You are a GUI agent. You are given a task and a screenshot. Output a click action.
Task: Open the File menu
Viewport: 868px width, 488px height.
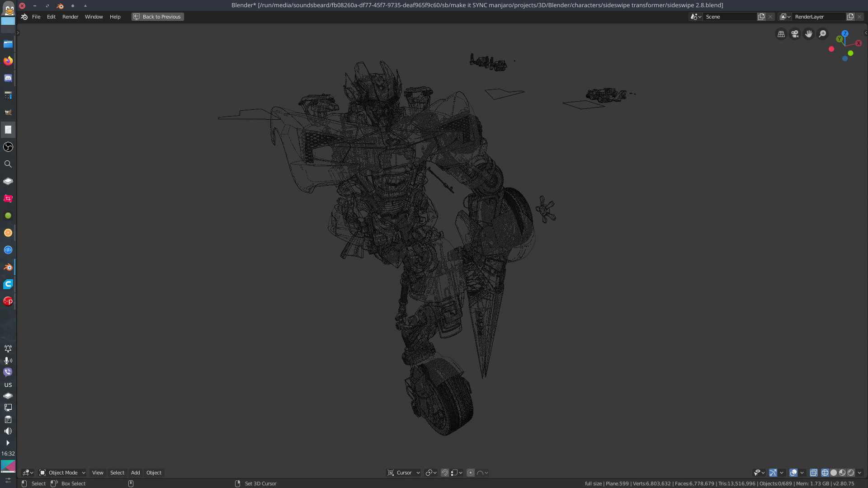click(x=36, y=17)
